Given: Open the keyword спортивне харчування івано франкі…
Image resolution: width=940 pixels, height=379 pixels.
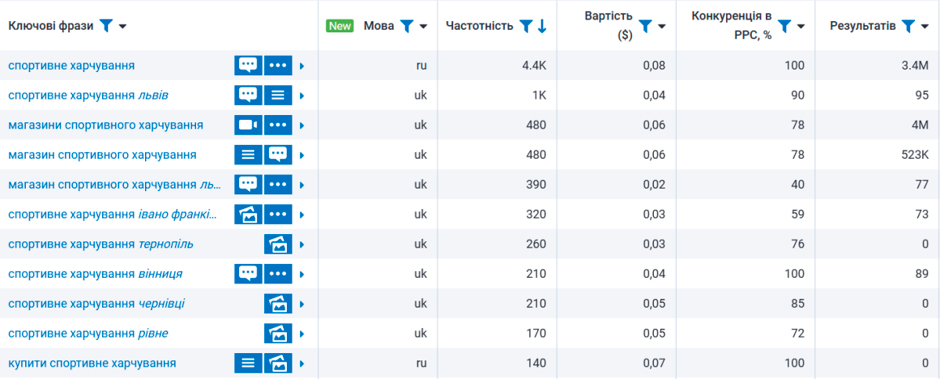Looking at the screenshot, I should coord(113,215).
